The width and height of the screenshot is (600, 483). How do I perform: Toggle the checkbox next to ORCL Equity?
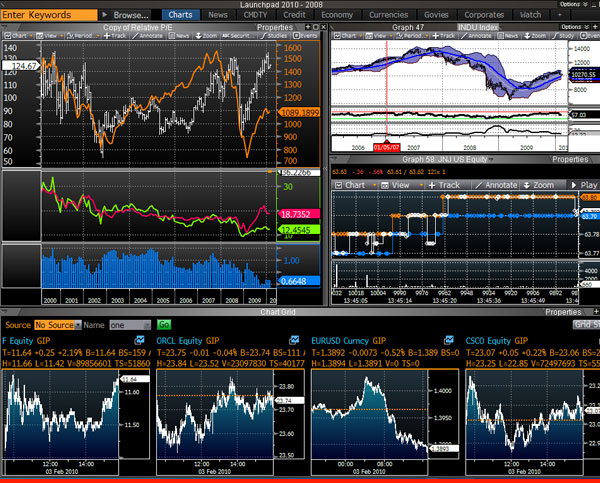(x=295, y=341)
